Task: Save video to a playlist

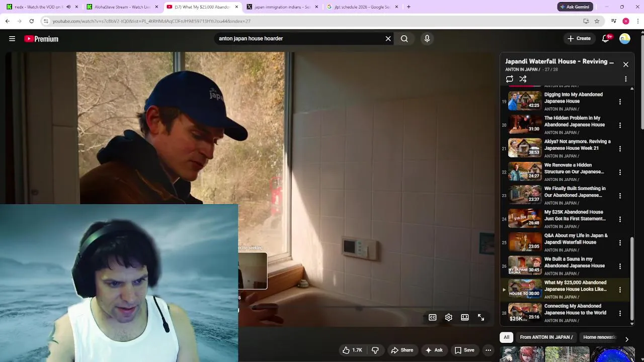Action: (464, 350)
